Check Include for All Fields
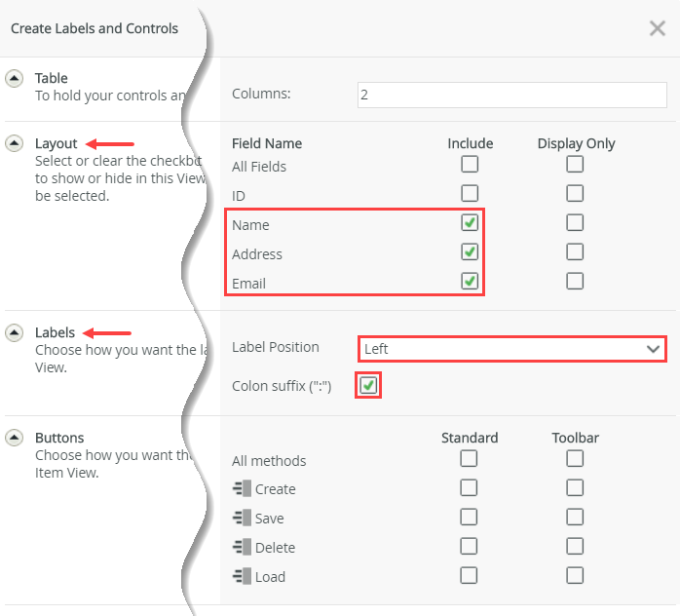This screenshot has width=680, height=616. (x=470, y=164)
